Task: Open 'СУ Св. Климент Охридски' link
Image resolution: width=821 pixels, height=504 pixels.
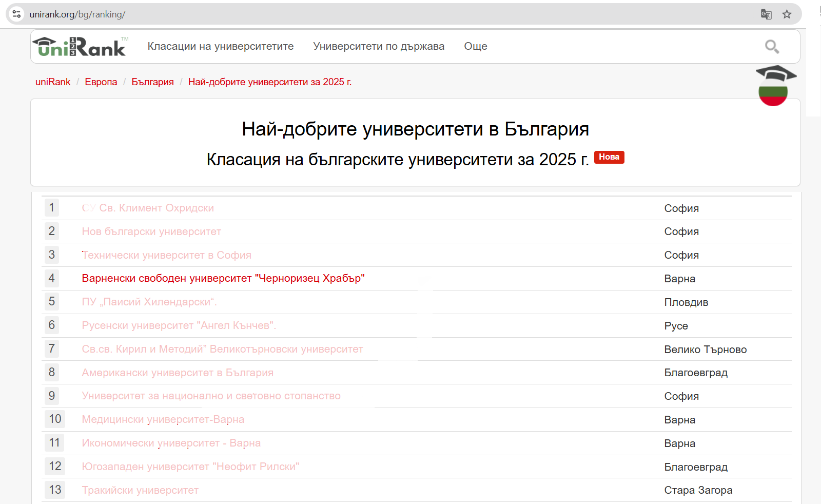Action: [x=148, y=208]
